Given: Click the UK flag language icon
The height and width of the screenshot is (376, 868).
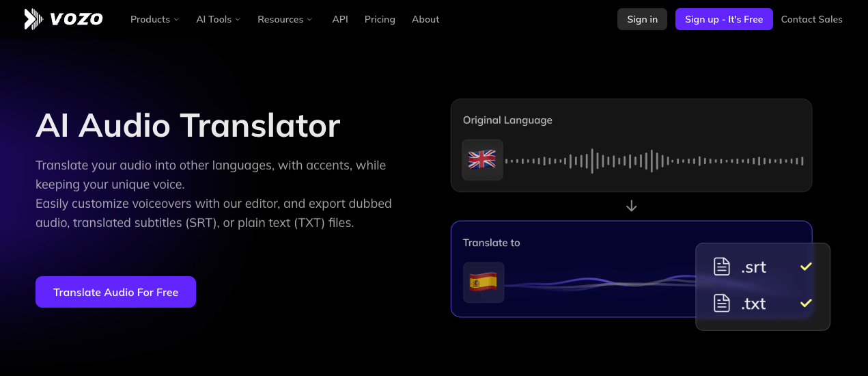Looking at the screenshot, I should [x=482, y=160].
